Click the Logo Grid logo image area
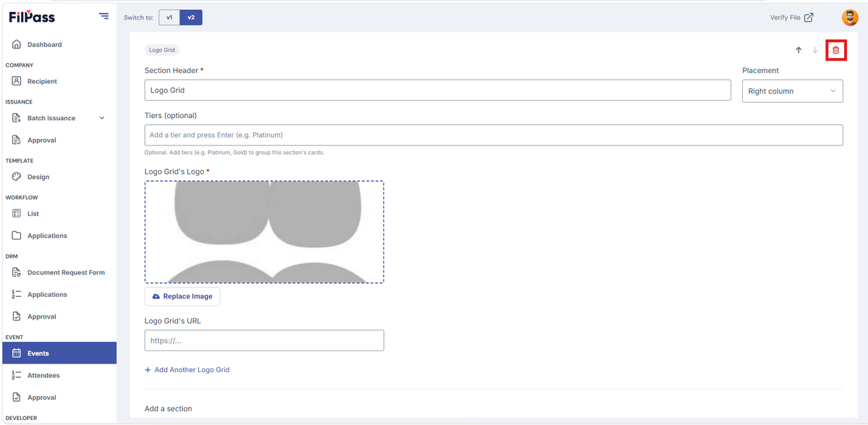This screenshot has width=868, height=425. (x=264, y=232)
